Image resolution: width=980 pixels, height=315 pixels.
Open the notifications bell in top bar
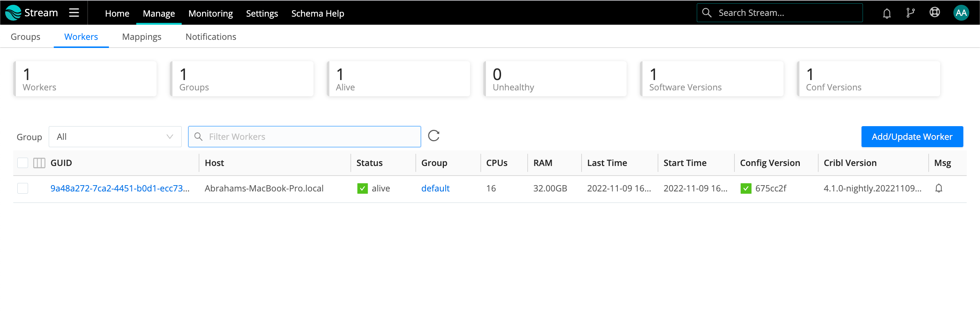pyautogui.click(x=887, y=13)
